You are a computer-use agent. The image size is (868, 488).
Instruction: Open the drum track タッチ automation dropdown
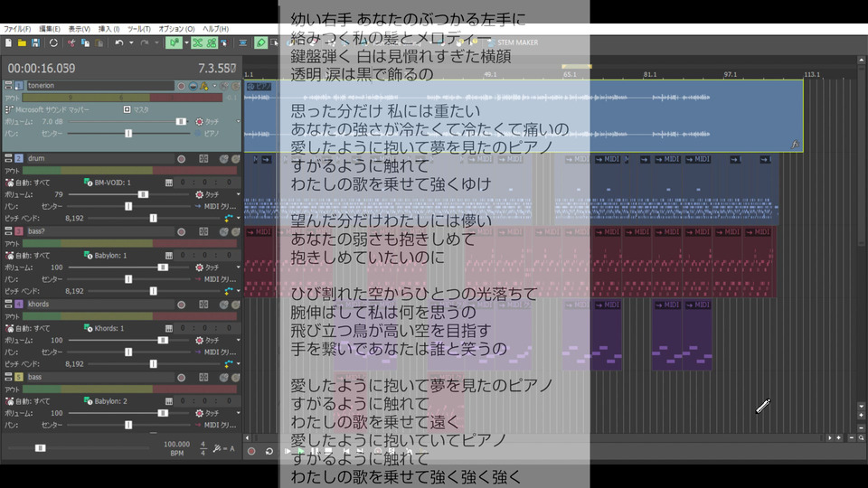click(x=239, y=194)
